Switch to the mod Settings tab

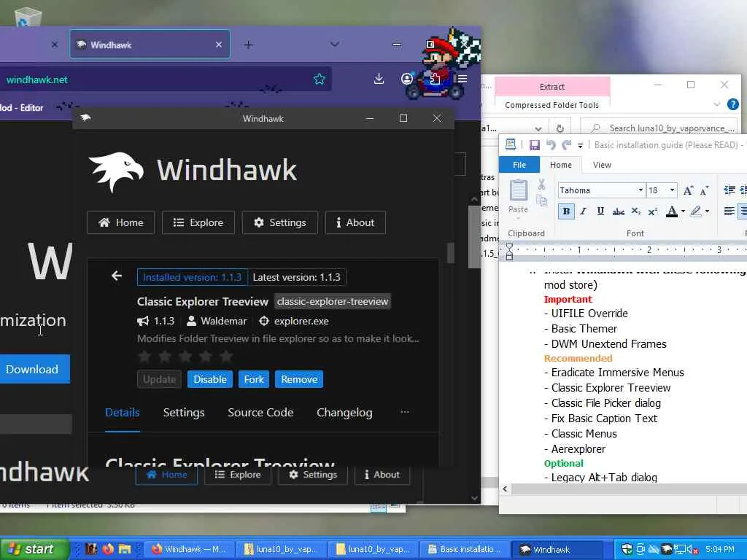tap(184, 413)
